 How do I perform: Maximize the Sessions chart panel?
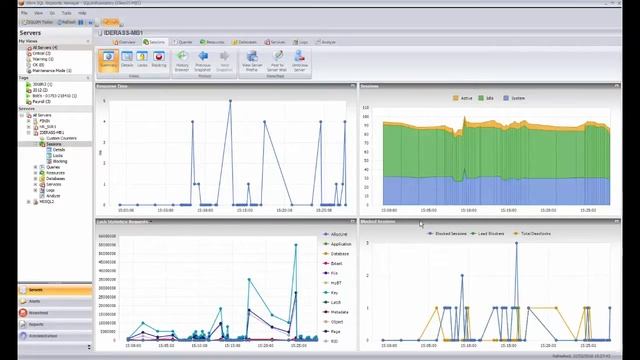point(617,86)
